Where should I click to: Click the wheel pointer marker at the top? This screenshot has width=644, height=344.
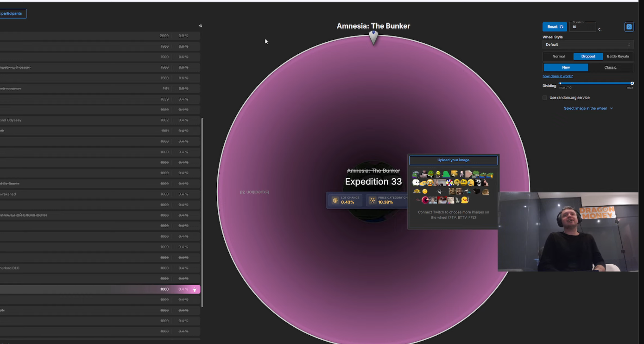click(x=373, y=38)
